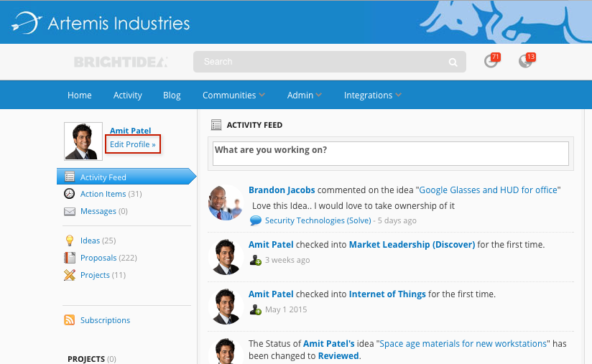Click the Edit Profile link
Image resolution: width=592 pixels, height=364 pixels.
pos(132,144)
